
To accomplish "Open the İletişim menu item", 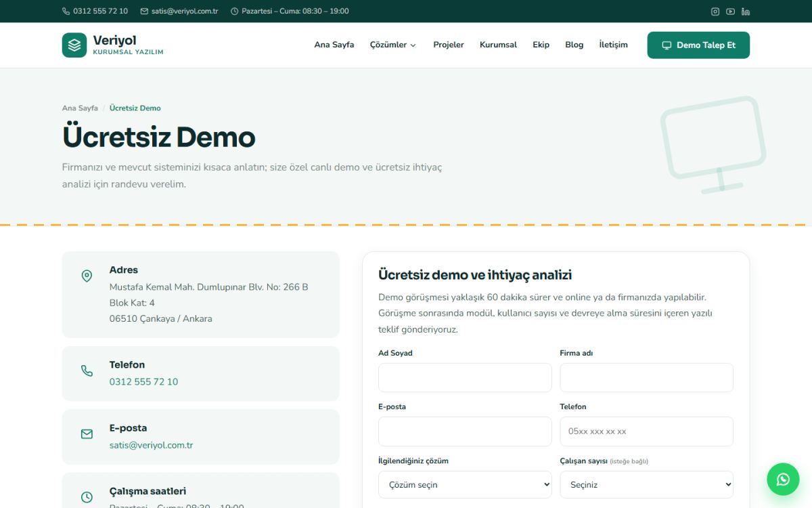I will coord(613,45).
